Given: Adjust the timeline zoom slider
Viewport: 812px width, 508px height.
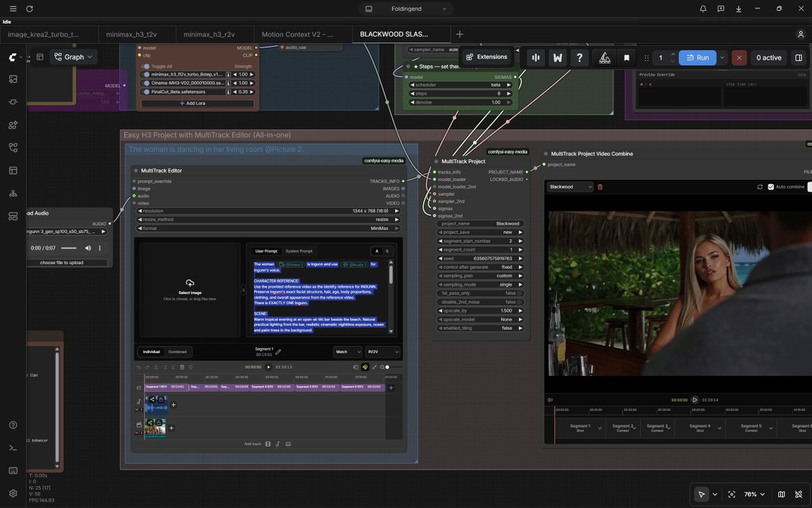Looking at the screenshot, I should (x=392, y=367).
